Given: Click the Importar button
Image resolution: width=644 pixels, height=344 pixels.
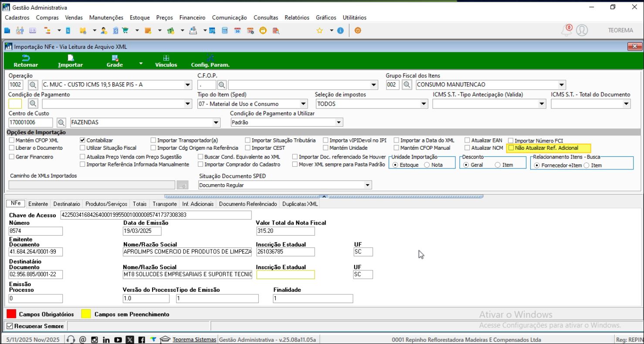Looking at the screenshot, I should click(x=71, y=61).
